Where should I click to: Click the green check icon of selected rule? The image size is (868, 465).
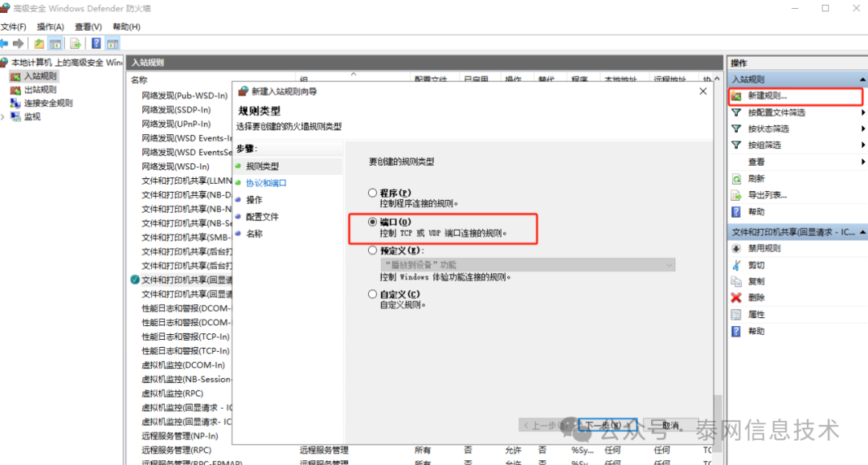click(x=134, y=279)
